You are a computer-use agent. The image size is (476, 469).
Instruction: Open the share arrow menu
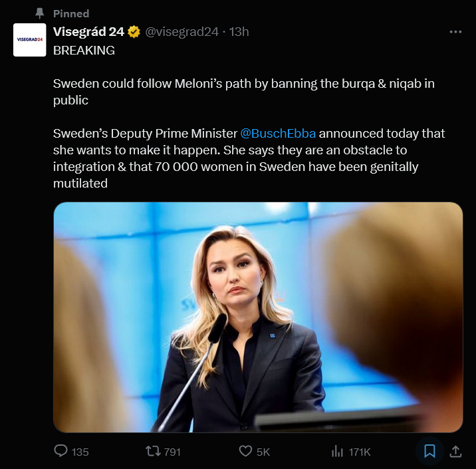(x=455, y=451)
